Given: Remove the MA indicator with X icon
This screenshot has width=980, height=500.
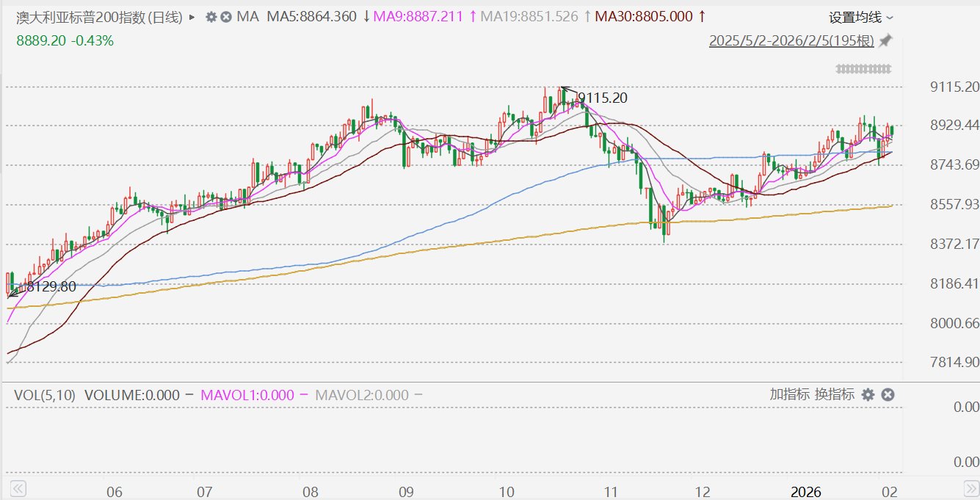Looking at the screenshot, I should point(226,17).
